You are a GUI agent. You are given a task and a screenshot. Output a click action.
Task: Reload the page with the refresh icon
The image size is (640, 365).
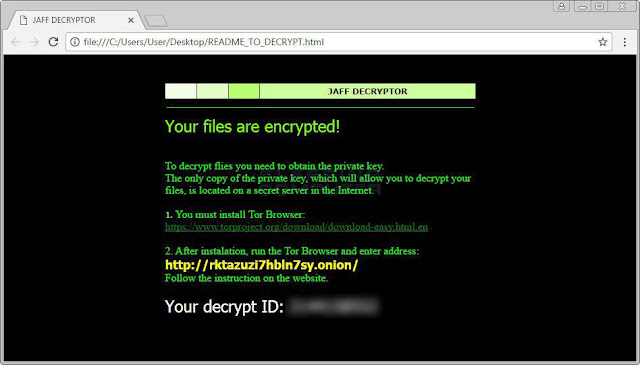tap(53, 42)
